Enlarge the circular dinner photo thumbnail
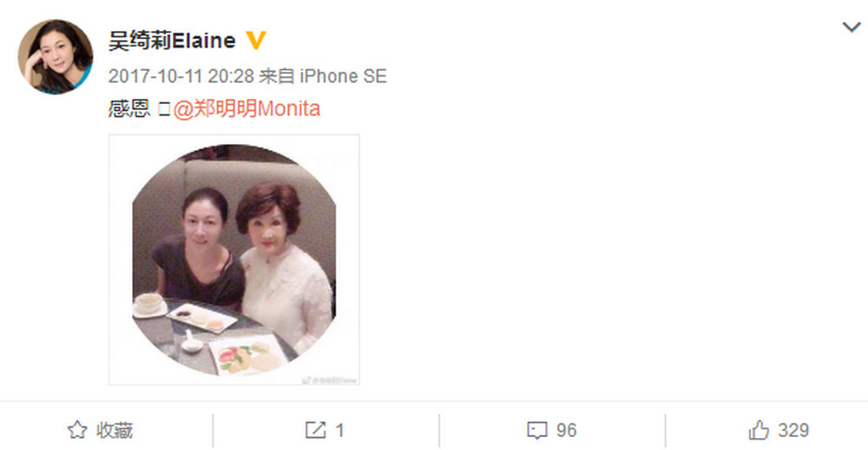Viewport: 868px width, 450px height. point(234,259)
